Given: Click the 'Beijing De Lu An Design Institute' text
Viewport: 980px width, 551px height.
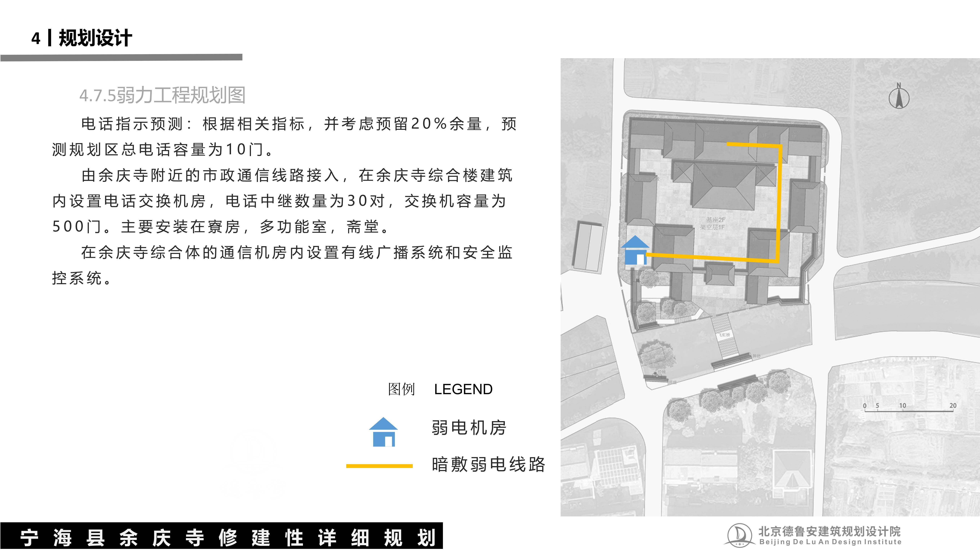Looking at the screenshot, I should tap(830, 542).
